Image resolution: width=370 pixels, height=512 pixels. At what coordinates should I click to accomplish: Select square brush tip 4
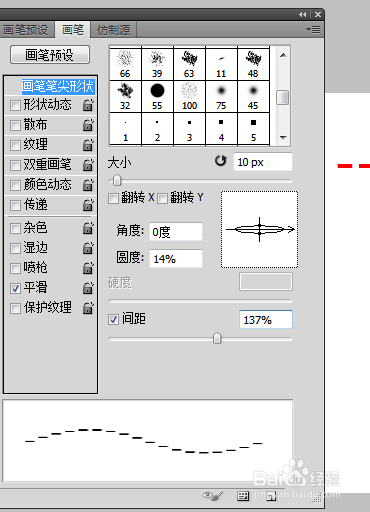pos(221,129)
